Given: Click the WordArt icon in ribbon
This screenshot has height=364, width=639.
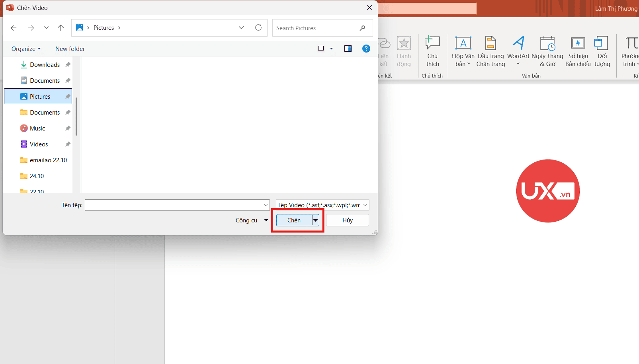Looking at the screenshot, I should coord(518,44).
